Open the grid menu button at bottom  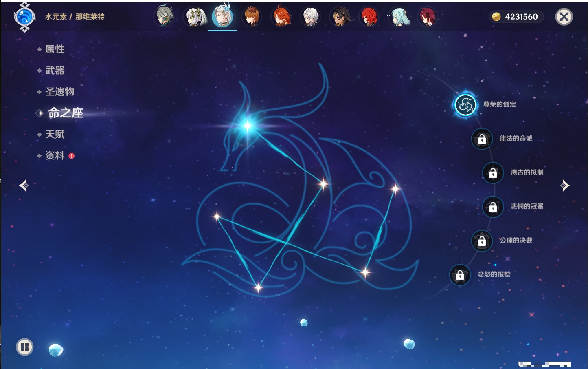(x=24, y=347)
